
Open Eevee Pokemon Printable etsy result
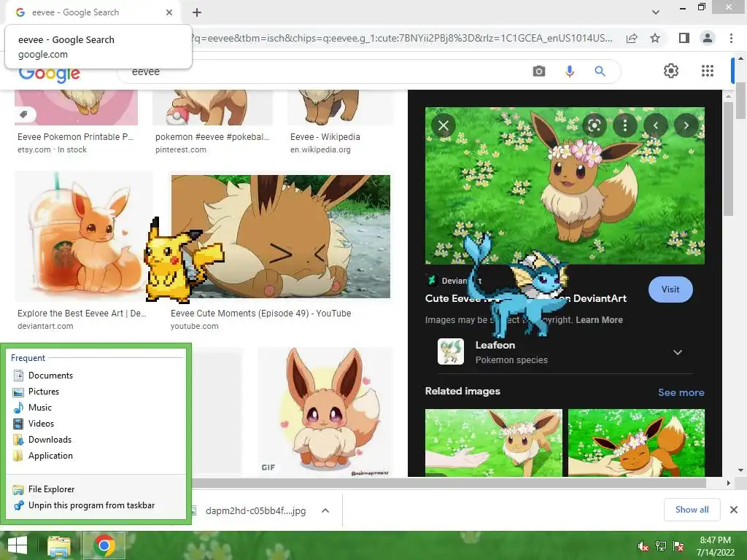(75, 136)
